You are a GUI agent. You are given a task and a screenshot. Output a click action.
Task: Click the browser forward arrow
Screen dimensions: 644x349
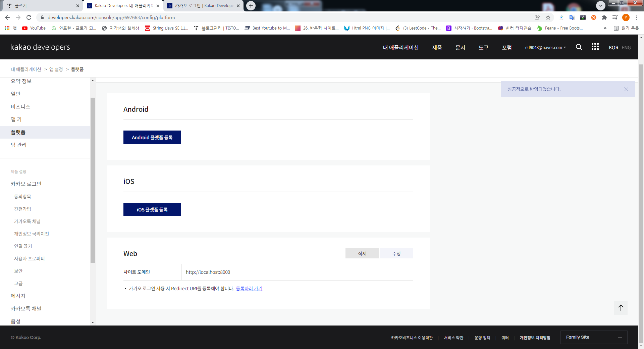tap(18, 17)
